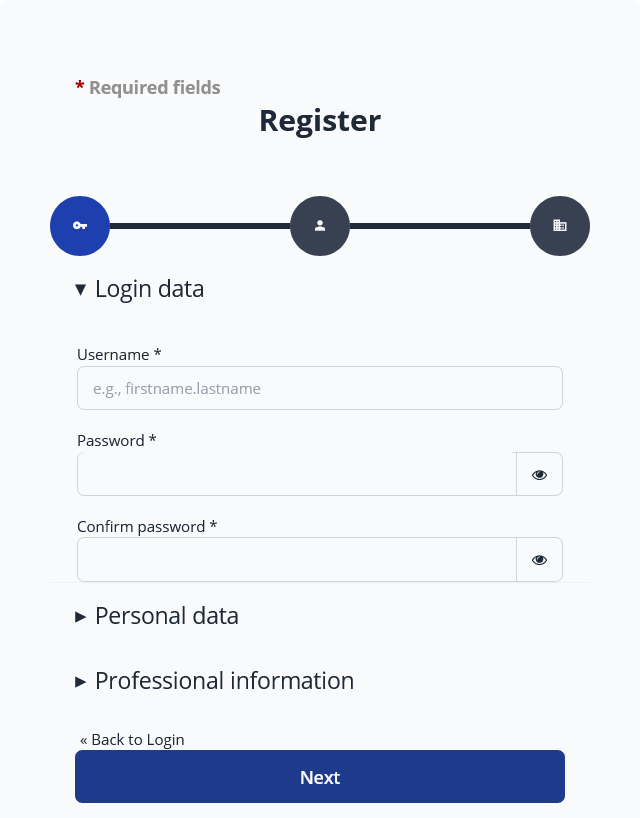Screen dimensions: 640x818
Task: Show the hidden Password field contents
Action: coord(539,474)
